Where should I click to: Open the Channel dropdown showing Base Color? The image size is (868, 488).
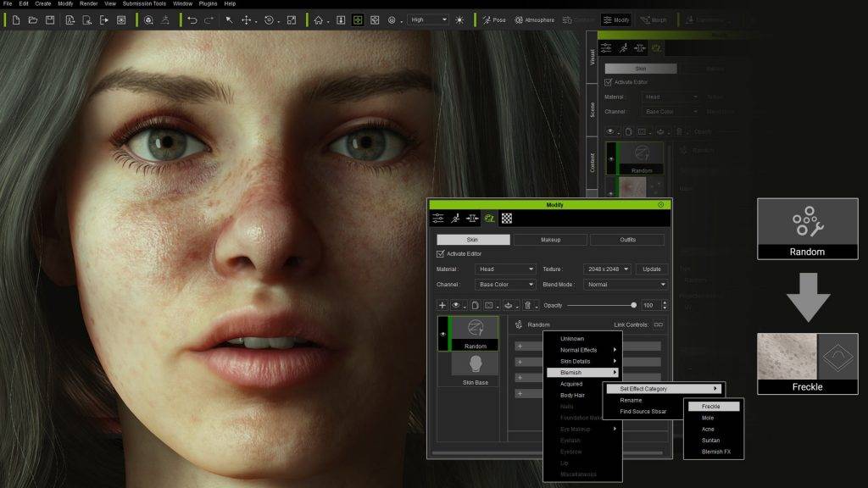(x=507, y=285)
